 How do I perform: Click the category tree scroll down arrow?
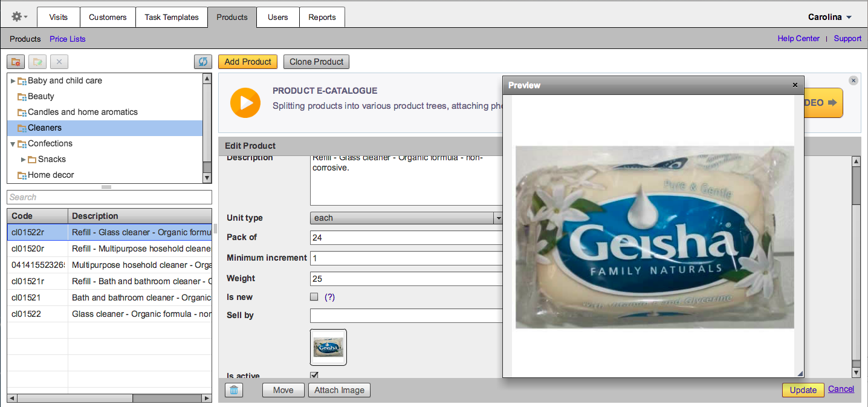207,178
